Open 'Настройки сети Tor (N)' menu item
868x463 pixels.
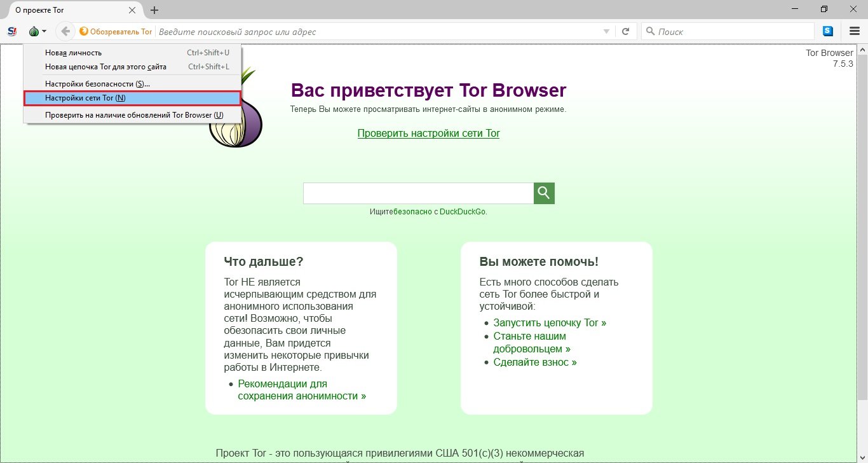pyautogui.click(x=132, y=98)
